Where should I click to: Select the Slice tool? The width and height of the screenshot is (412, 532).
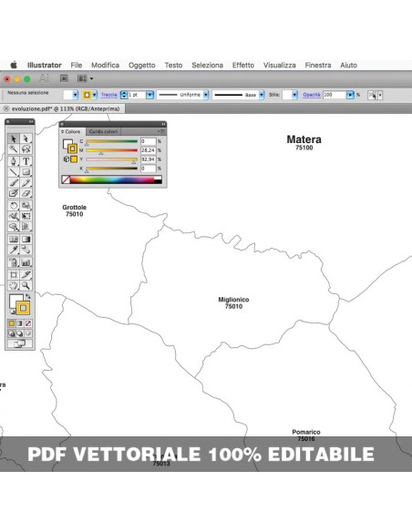(x=26, y=274)
